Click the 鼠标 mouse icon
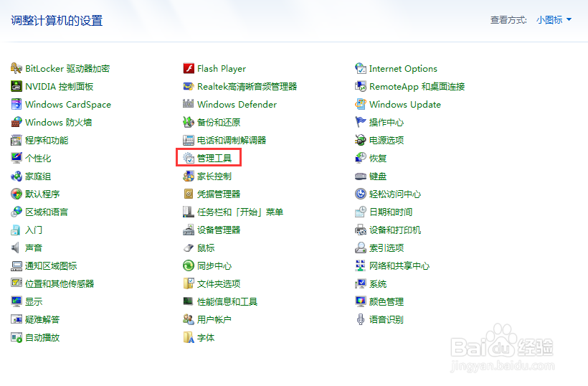This screenshot has width=588, height=386. click(189, 248)
